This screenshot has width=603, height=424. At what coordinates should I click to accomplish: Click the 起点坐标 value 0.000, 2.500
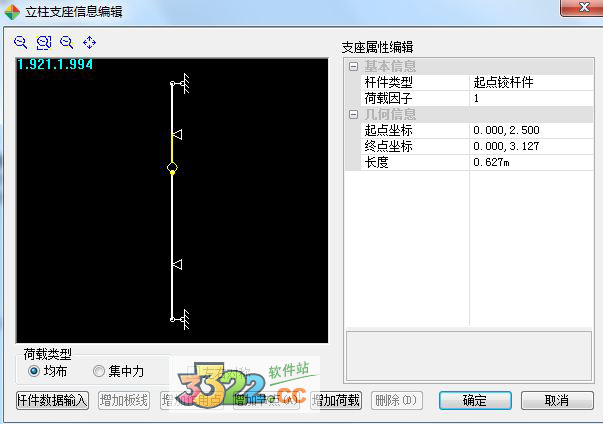click(x=531, y=130)
